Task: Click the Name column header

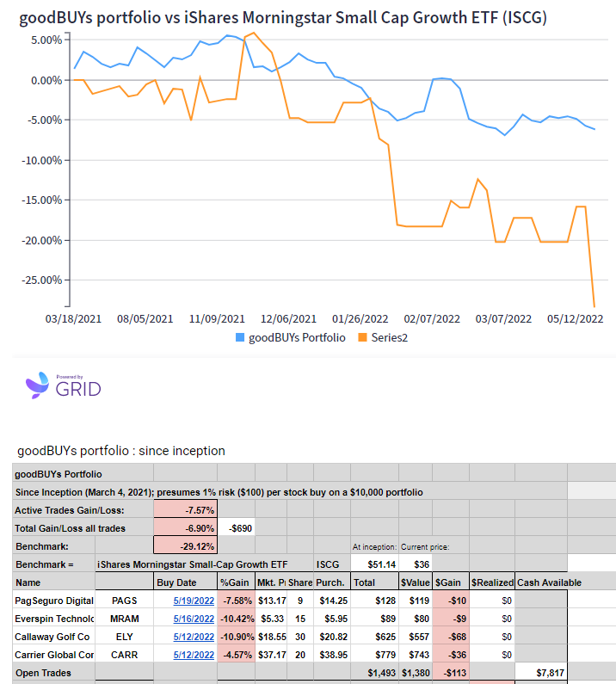Action: [53, 582]
